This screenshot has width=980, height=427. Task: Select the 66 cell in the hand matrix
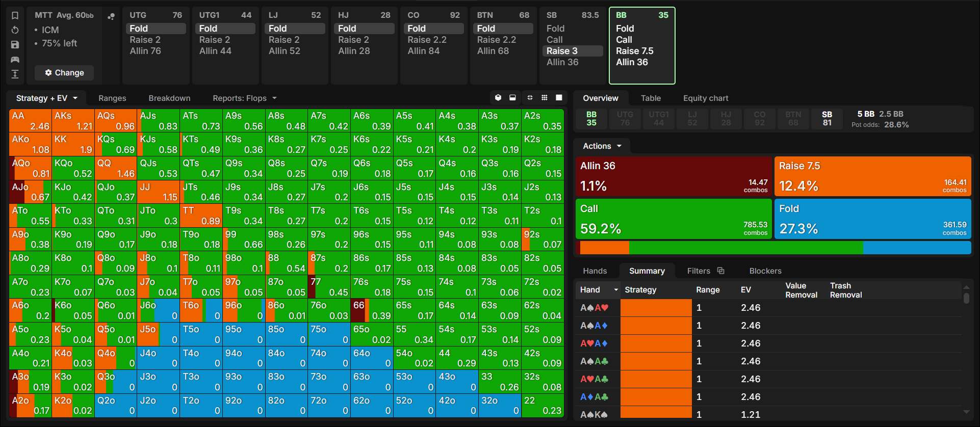[x=372, y=310]
